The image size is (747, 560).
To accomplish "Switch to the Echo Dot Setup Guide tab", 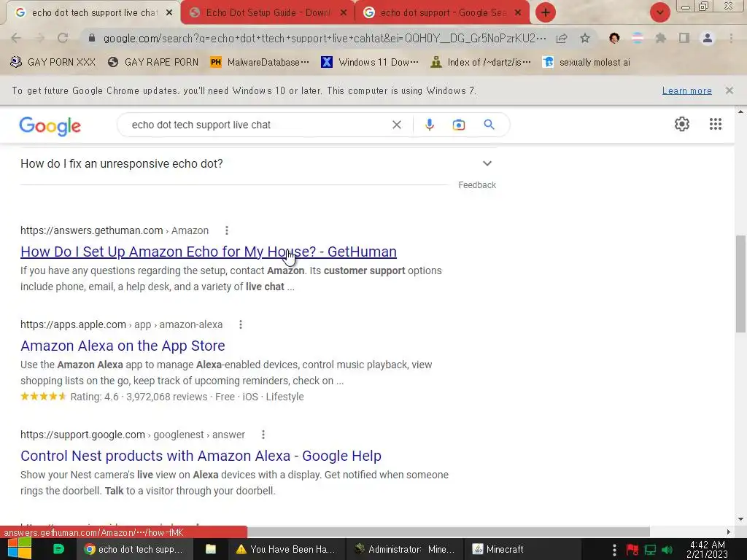I will point(267,13).
